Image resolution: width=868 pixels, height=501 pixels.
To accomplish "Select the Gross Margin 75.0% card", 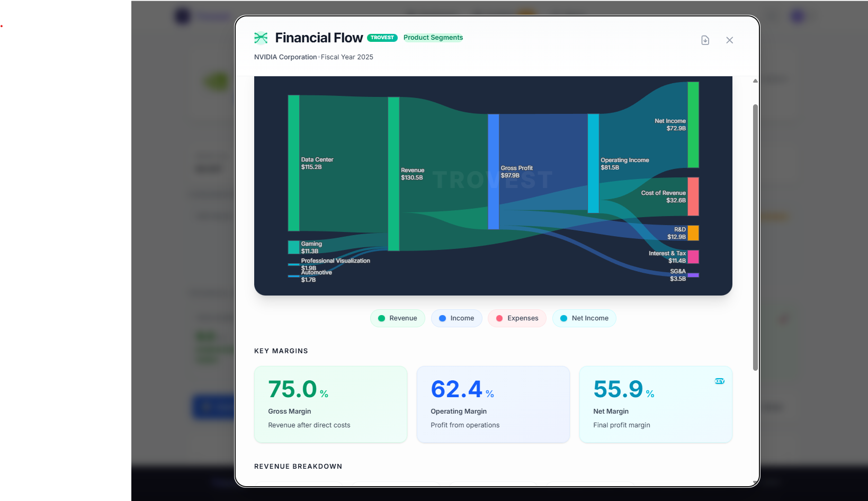I will click(331, 405).
